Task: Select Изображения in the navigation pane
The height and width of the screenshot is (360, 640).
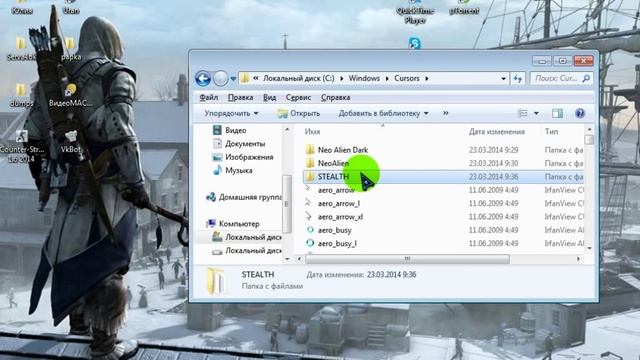Action: coord(243,157)
